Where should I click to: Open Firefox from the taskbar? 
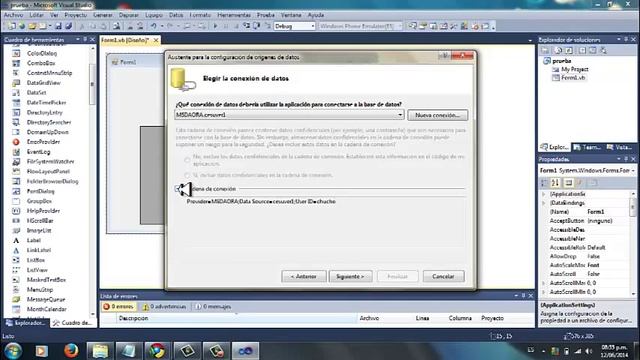pos(71,351)
